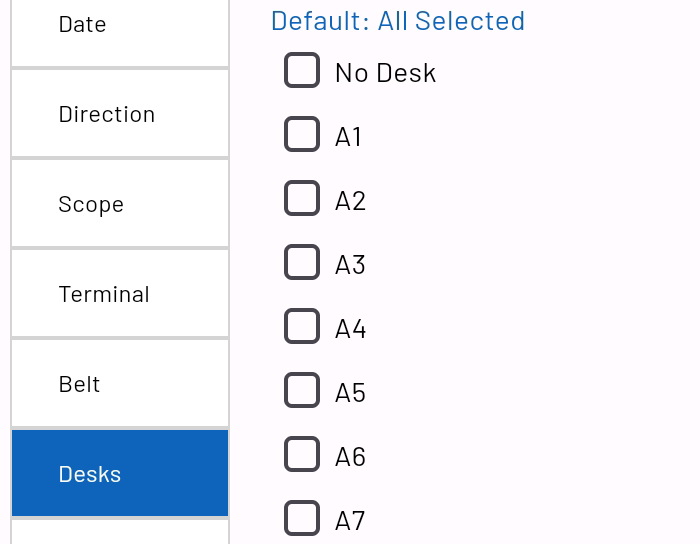Screen dimensions: 700x544
Task: Click the 'A4' label text
Action: [x=350, y=329]
